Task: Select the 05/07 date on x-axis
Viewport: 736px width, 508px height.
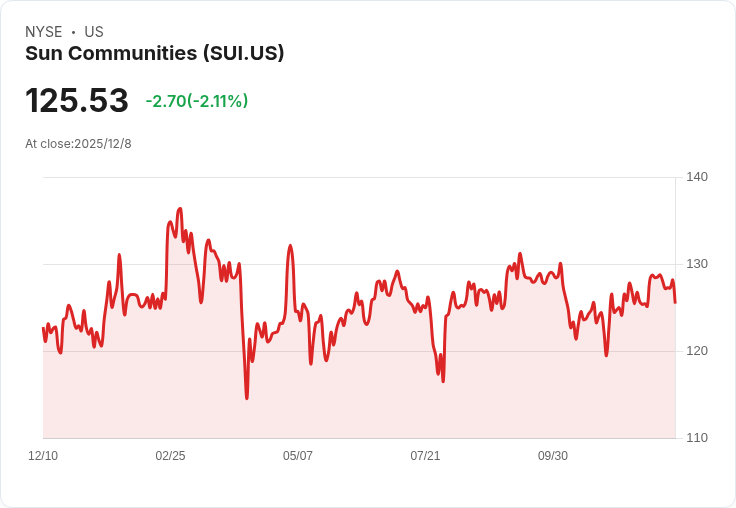Action: (x=298, y=456)
